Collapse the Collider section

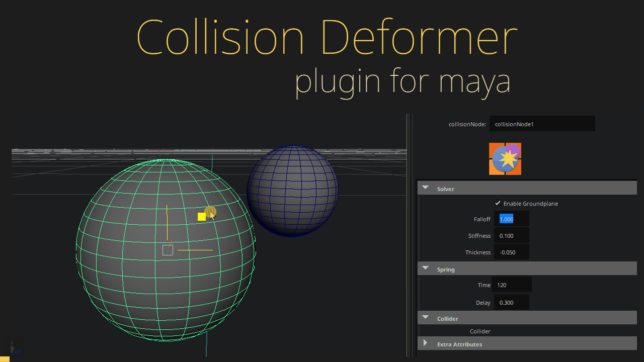pos(426,318)
